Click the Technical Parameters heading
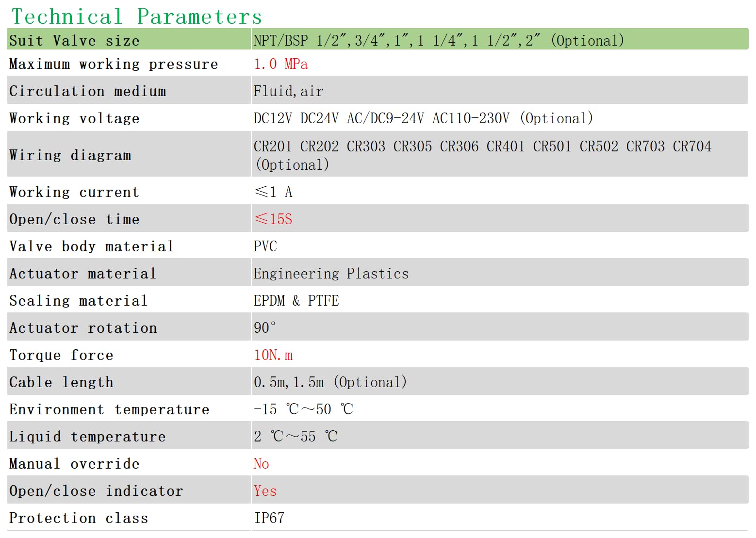This screenshot has height=538, width=756. click(136, 16)
